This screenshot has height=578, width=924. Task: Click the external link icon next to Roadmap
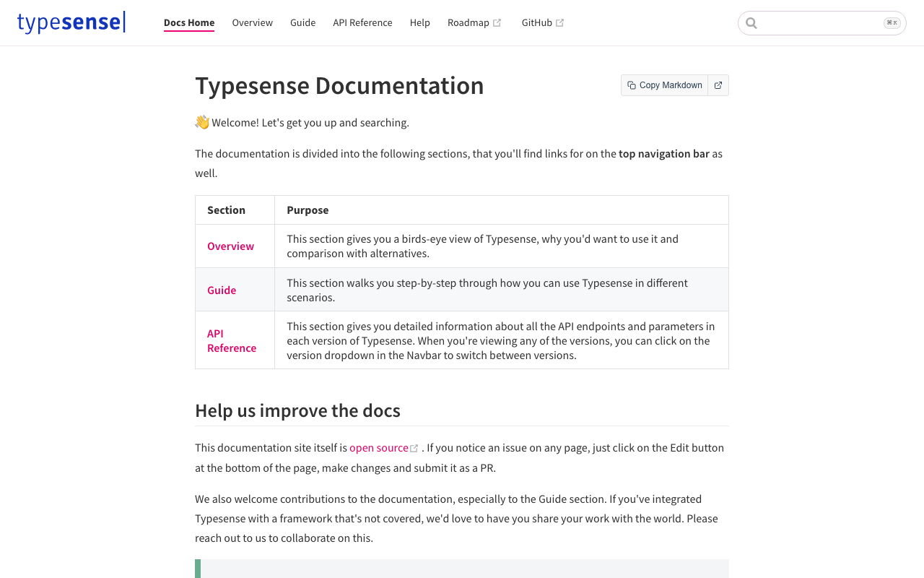click(x=497, y=23)
